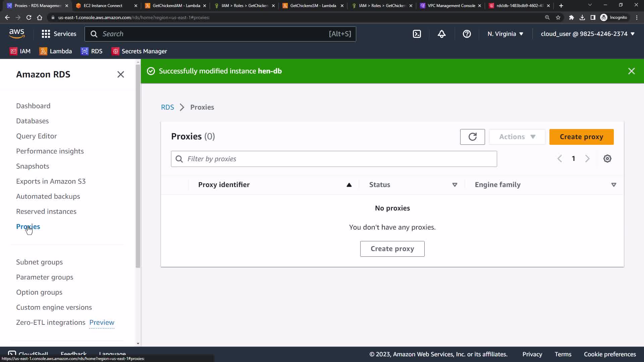
Task: Open the notifications bell icon
Action: [x=441, y=34]
